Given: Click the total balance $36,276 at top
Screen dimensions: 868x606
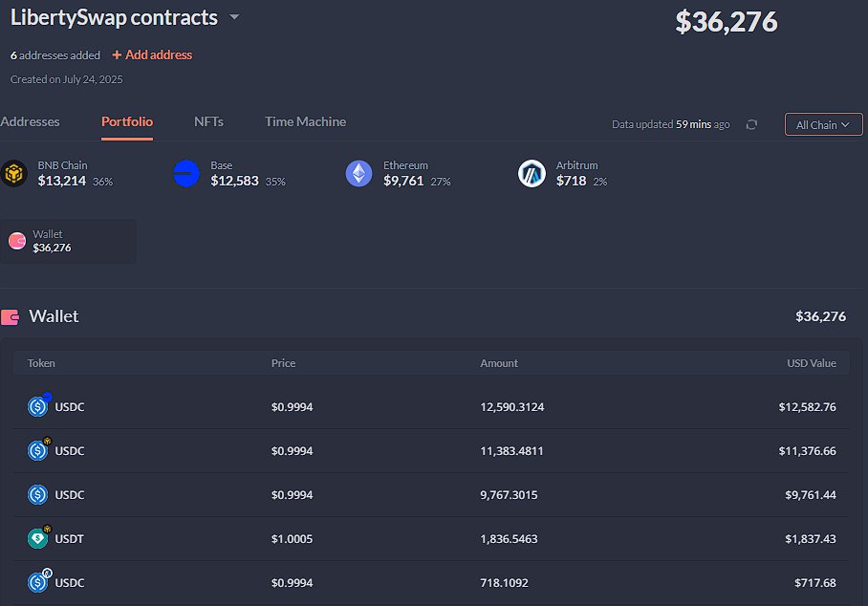Looking at the screenshot, I should tap(727, 22).
